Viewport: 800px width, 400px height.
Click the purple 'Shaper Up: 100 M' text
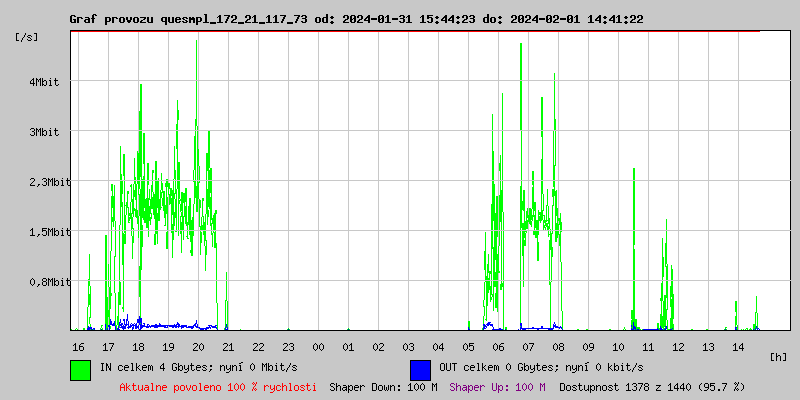[x=497, y=386]
